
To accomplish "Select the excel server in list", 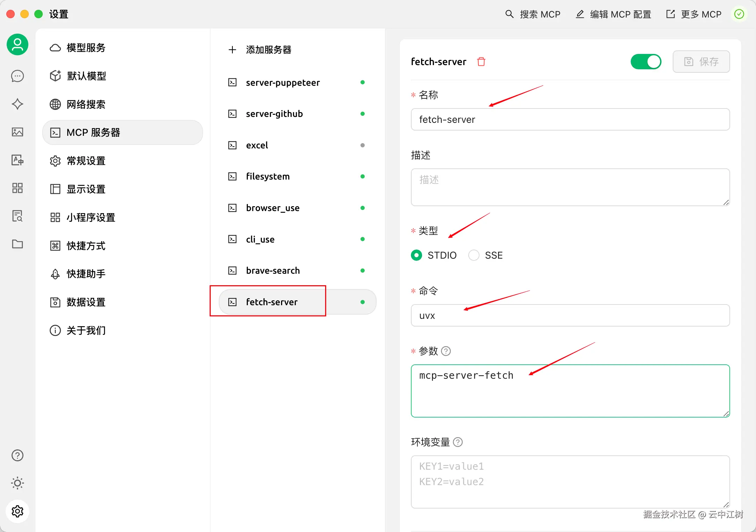I will pos(257,145).
